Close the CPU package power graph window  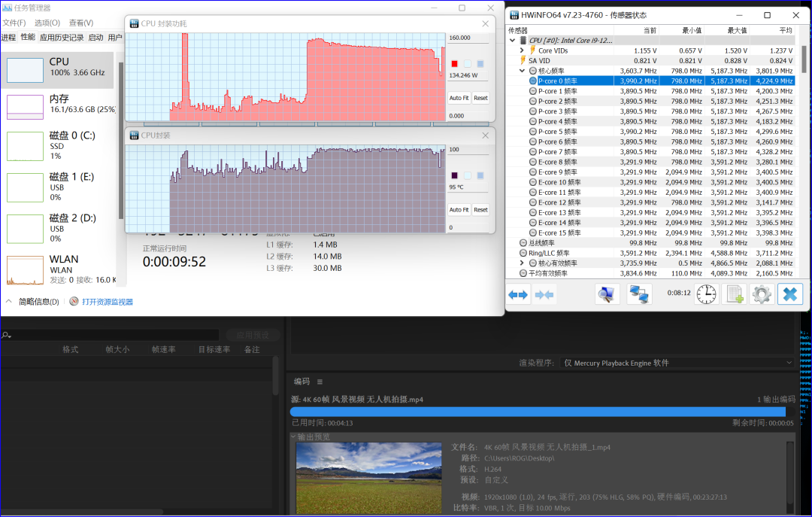[485, 24]
